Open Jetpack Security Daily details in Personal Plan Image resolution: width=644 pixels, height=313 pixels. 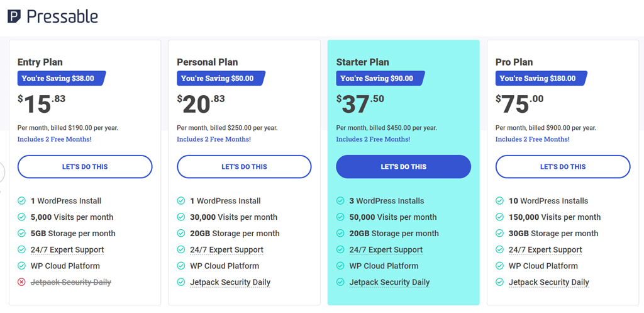click(230, 282)
